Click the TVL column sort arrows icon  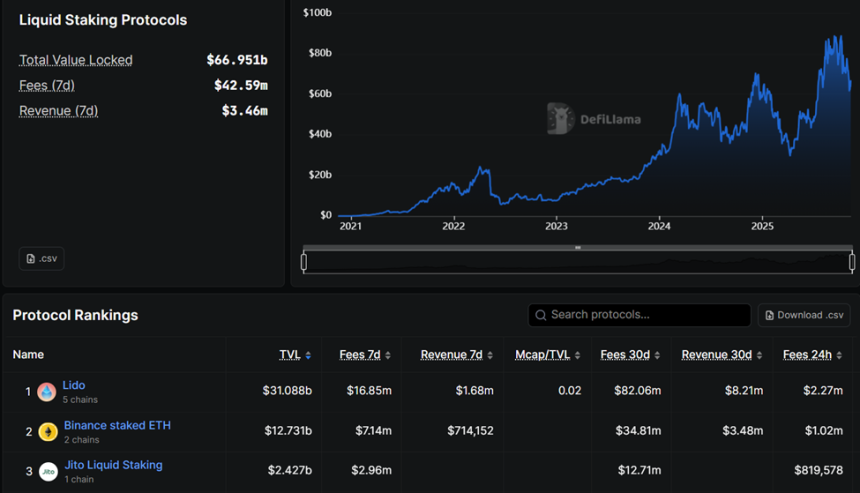[x=308, y=355]
